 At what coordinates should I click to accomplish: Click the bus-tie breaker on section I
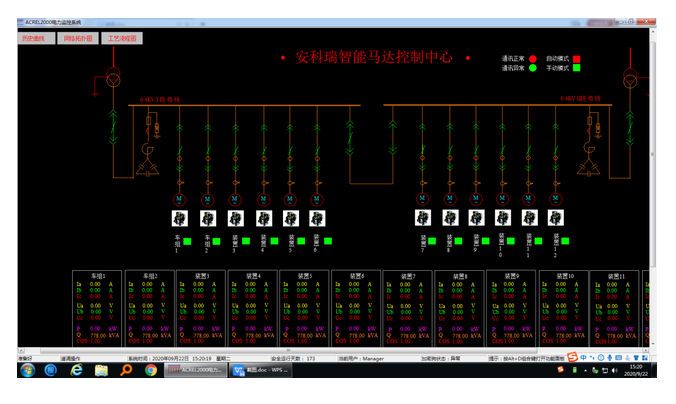click(x=350, y=138)
